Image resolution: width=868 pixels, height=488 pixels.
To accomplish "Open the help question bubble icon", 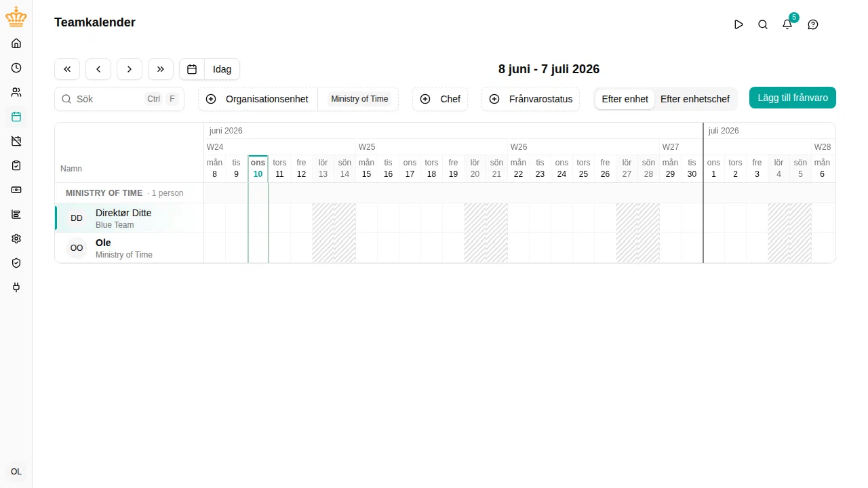I will pyautogui.click(x=813, y=24).
